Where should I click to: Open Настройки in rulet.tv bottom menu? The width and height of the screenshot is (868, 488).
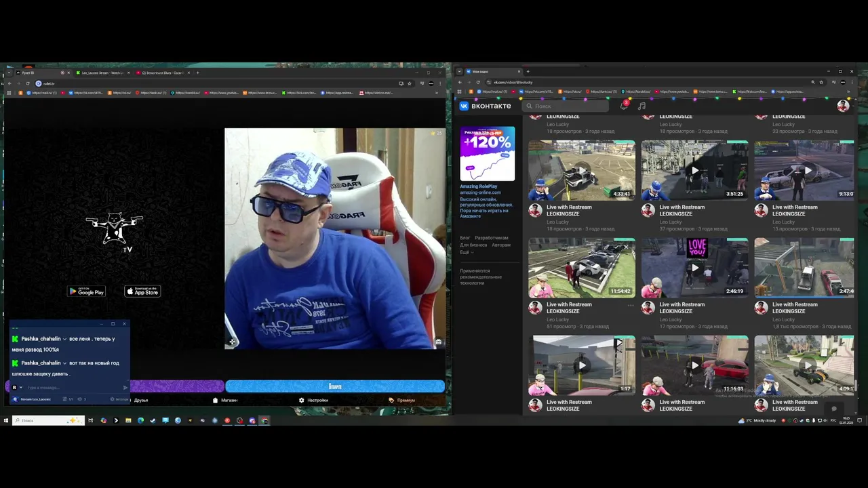tap(313, 401)
